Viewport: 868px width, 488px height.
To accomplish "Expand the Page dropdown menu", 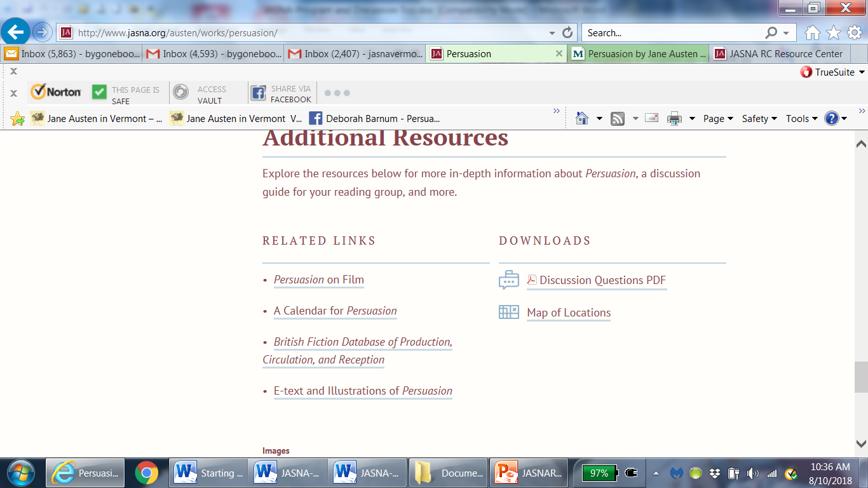I will (718, 118).
